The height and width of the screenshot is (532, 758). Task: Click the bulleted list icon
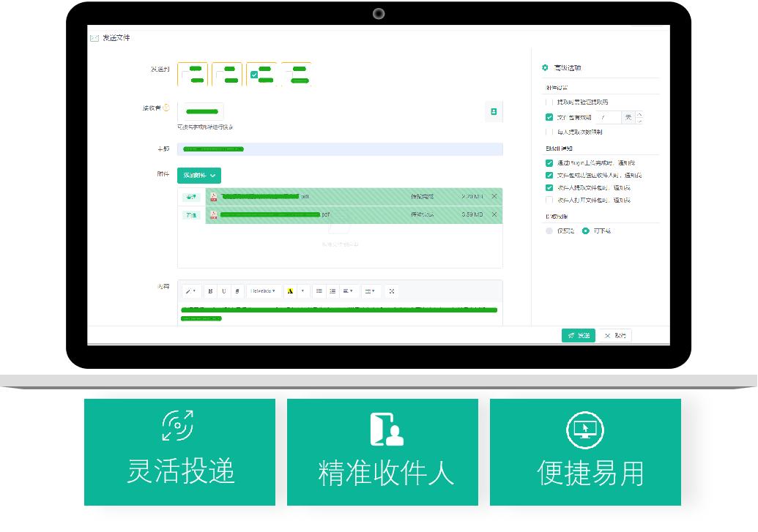pos(319,291)
